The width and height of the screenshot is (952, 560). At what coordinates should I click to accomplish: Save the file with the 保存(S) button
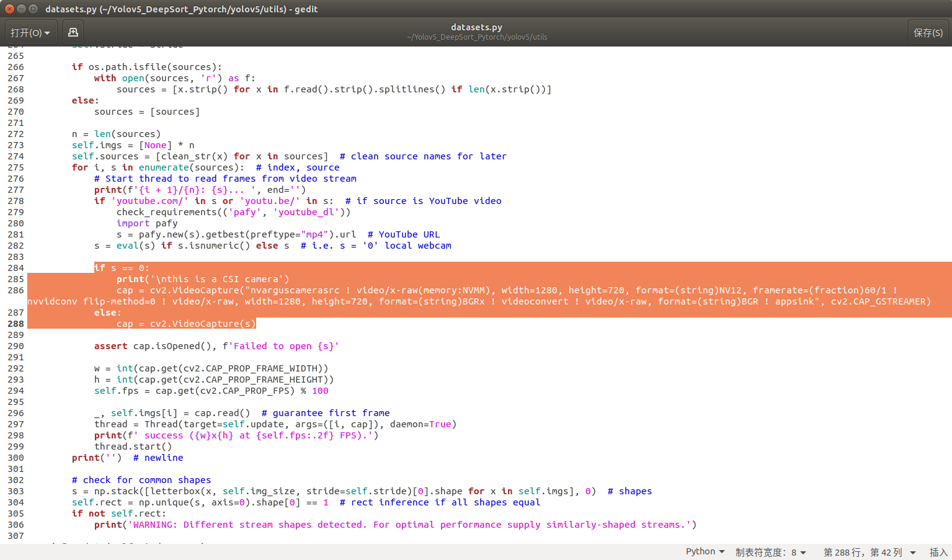coord(928,32)
